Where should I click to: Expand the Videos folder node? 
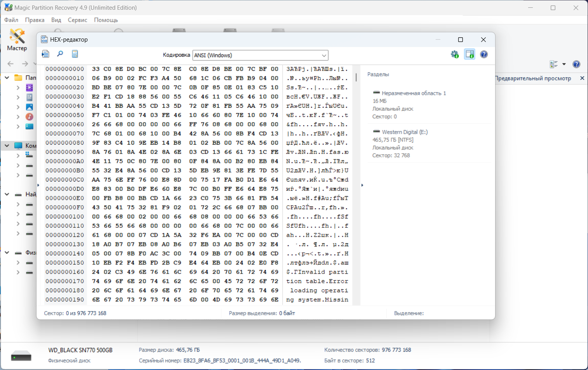[x=18, y=88]
